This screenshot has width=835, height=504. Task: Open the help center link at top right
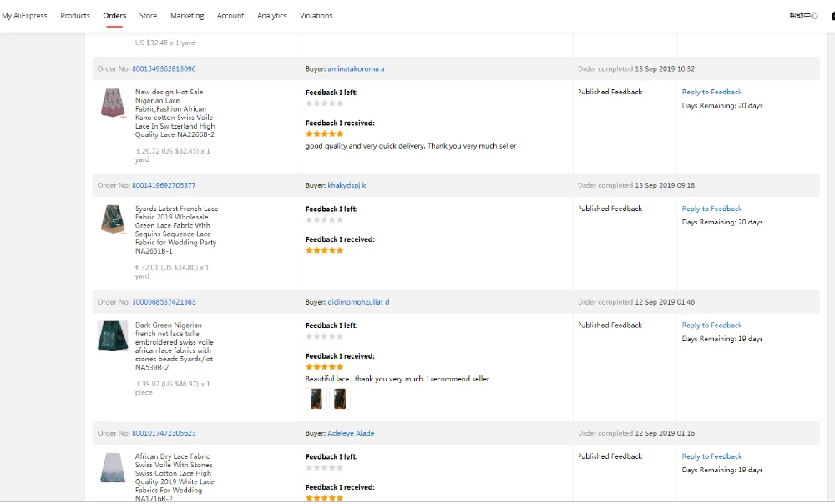(x=803, y=16)
